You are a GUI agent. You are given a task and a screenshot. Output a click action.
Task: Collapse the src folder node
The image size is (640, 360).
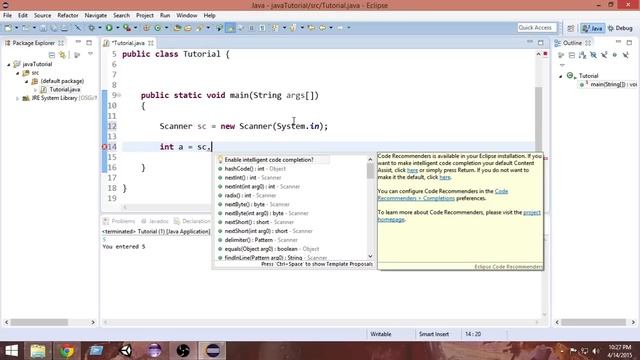pyautogui.click(x=18, y=73)
